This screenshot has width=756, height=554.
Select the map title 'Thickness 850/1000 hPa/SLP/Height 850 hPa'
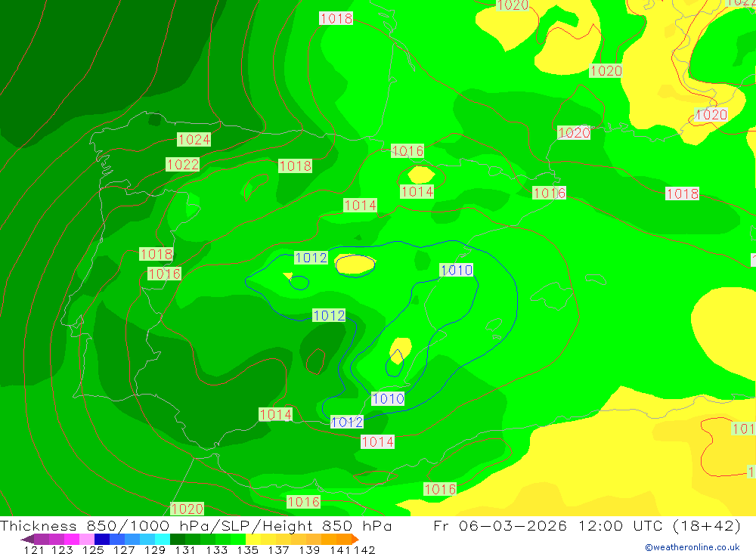tap(196, 525)
